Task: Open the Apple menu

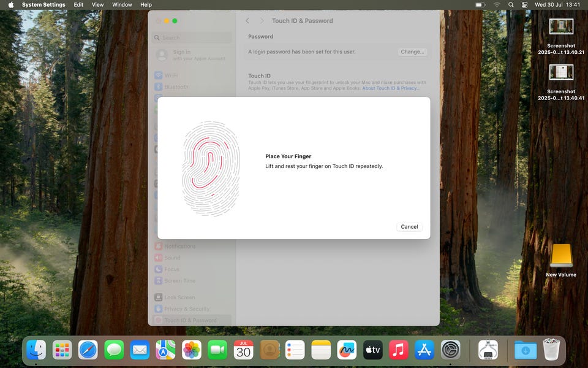Action: (x=11, y=5)
